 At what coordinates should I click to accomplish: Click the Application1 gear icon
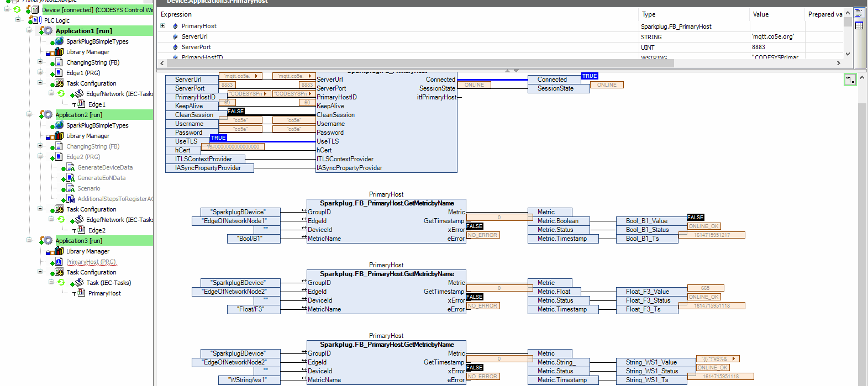coord(48,31)
